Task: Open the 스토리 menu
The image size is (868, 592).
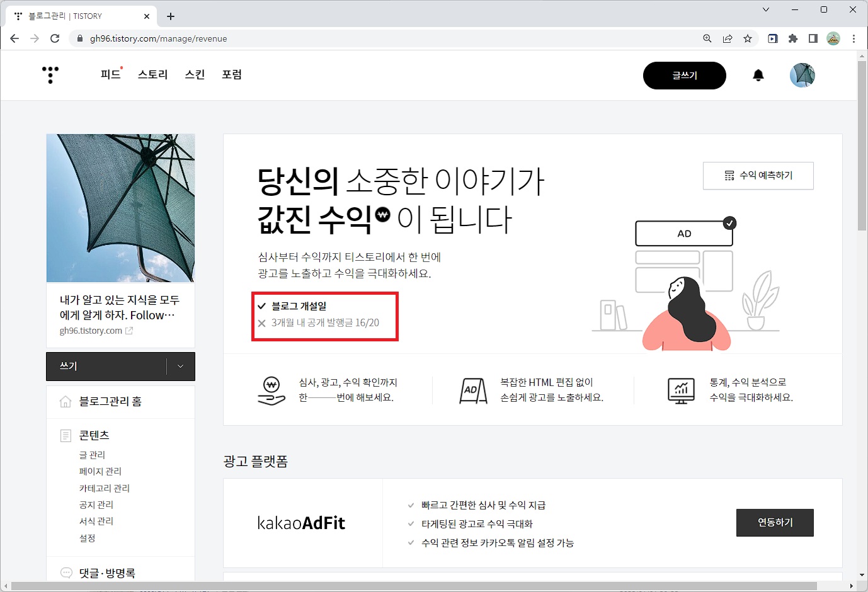Action: pos(153,74)
